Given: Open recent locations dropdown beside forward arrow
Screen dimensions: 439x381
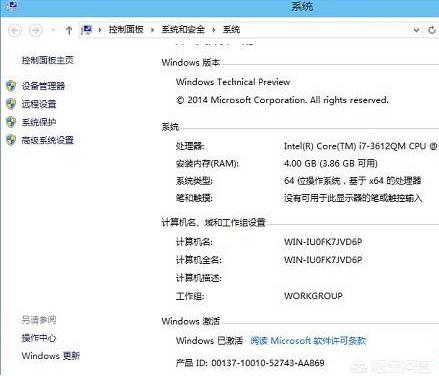Looking at the screenshot, I should [53, 31].
